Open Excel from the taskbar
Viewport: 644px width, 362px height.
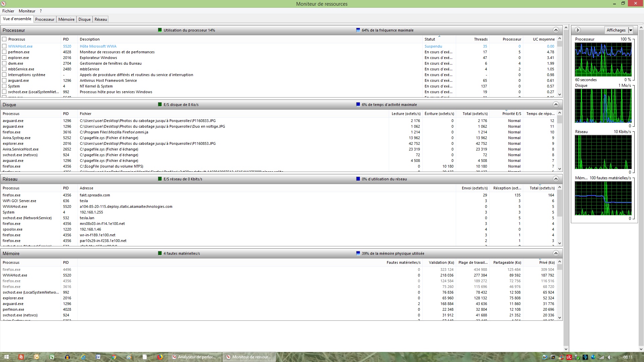52,357
